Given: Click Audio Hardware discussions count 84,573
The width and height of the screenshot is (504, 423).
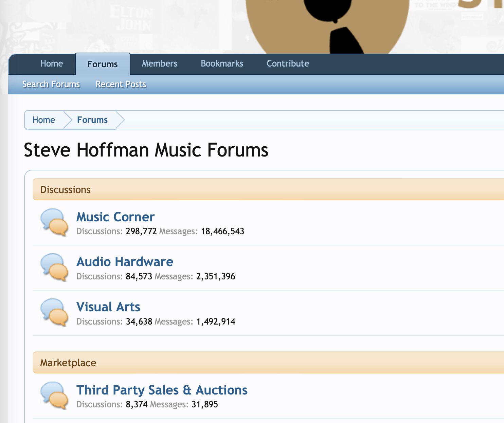Looking at the screenshot, I should (139, 277).
